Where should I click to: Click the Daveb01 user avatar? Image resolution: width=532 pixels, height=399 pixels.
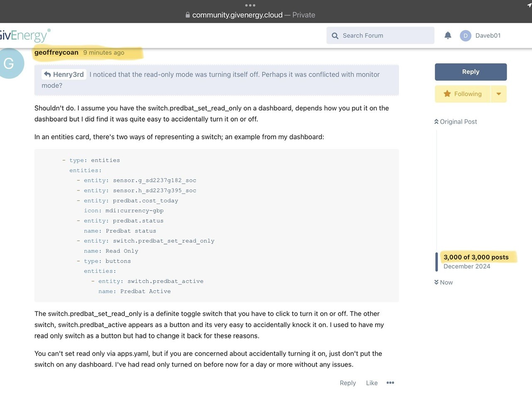tap(465, 36)
